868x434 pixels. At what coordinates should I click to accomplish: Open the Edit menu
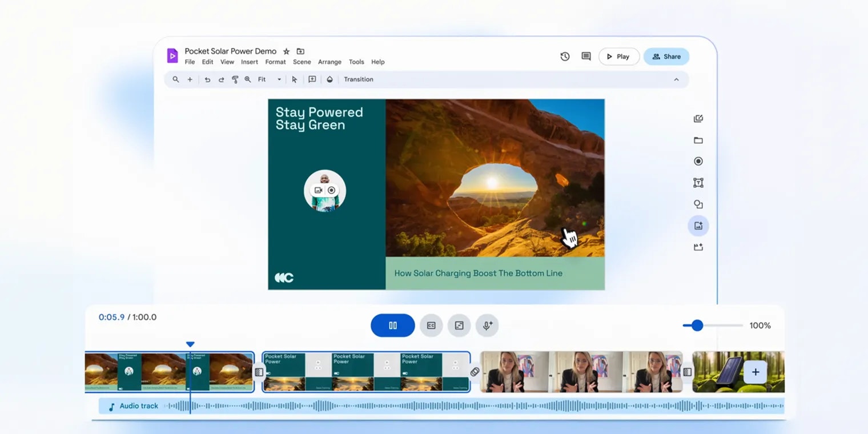207,62
